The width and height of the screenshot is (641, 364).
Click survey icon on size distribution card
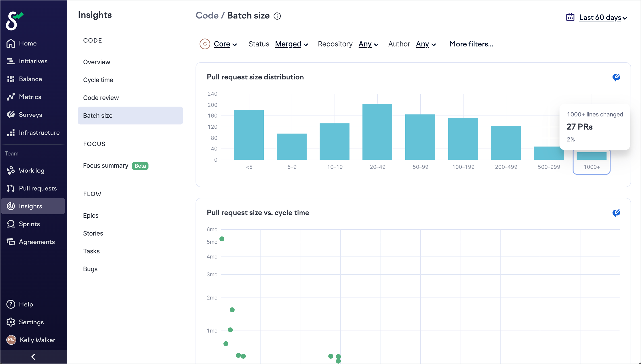click(x=616, y=77)
